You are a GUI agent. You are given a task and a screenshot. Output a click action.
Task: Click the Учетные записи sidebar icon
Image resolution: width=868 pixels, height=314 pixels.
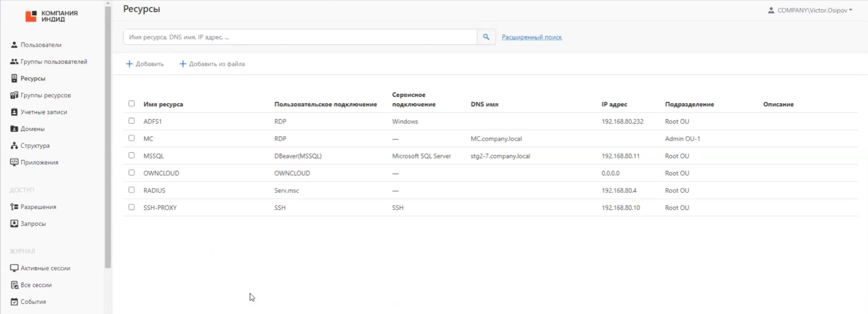coord(14,112)
